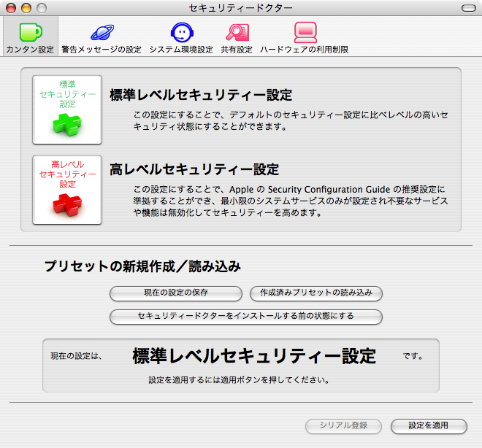Image resolution: width=482 pixels, height=448 pixels.
Task: Click the プリセットの新規作成/読み込み heading
Action: (x=142, y=266)
